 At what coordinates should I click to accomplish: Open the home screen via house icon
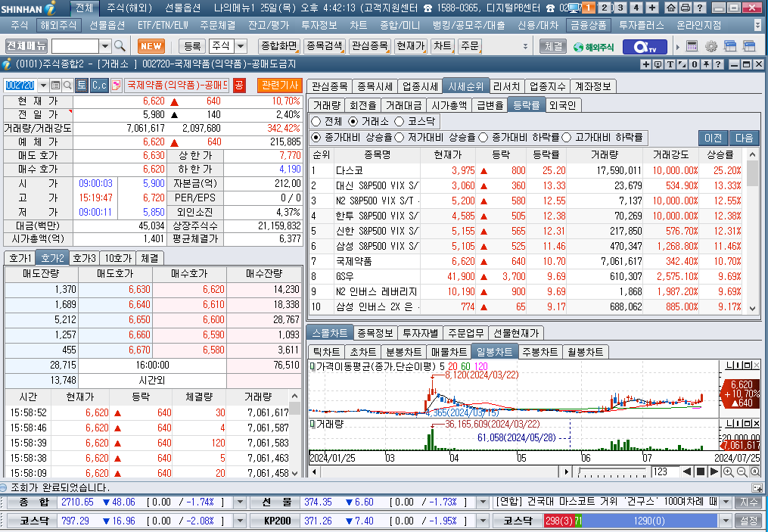tap(670, 8)
